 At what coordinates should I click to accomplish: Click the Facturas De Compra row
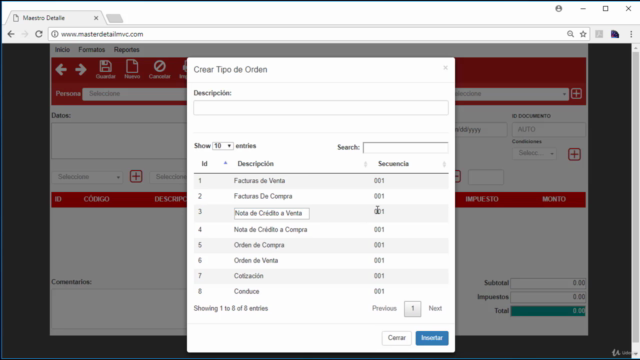coord(321,196)
